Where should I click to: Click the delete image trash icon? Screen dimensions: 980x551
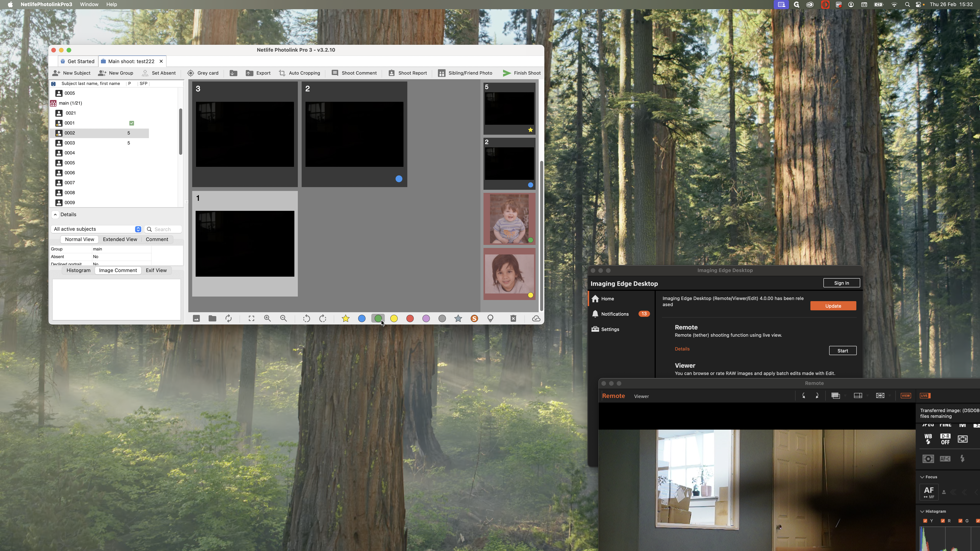[x=513, y=319]
